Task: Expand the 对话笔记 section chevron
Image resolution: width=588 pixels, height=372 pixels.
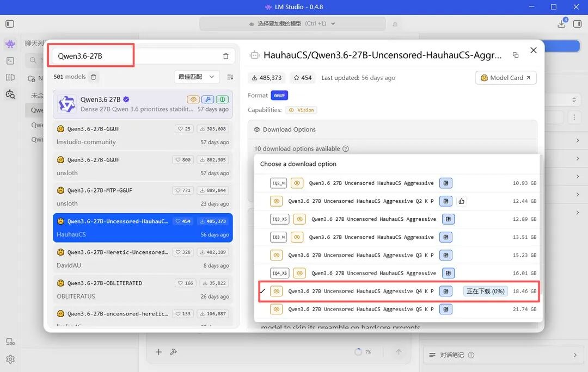Action: [x=575, y=355]
